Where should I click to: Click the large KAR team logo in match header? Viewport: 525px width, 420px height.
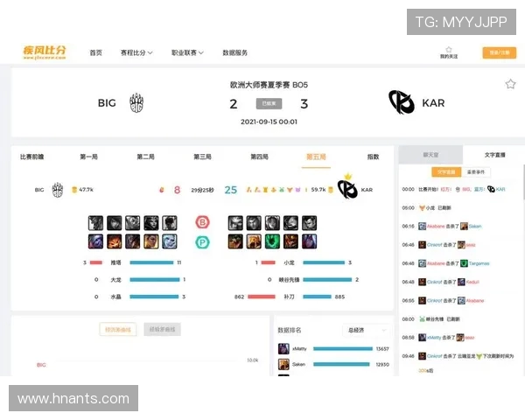point(401,102)
